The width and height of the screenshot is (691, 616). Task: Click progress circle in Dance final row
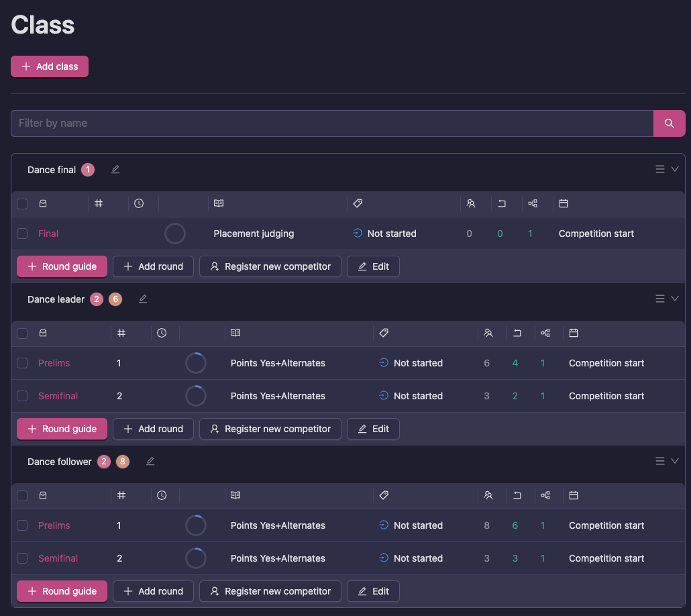pos(175,234)
